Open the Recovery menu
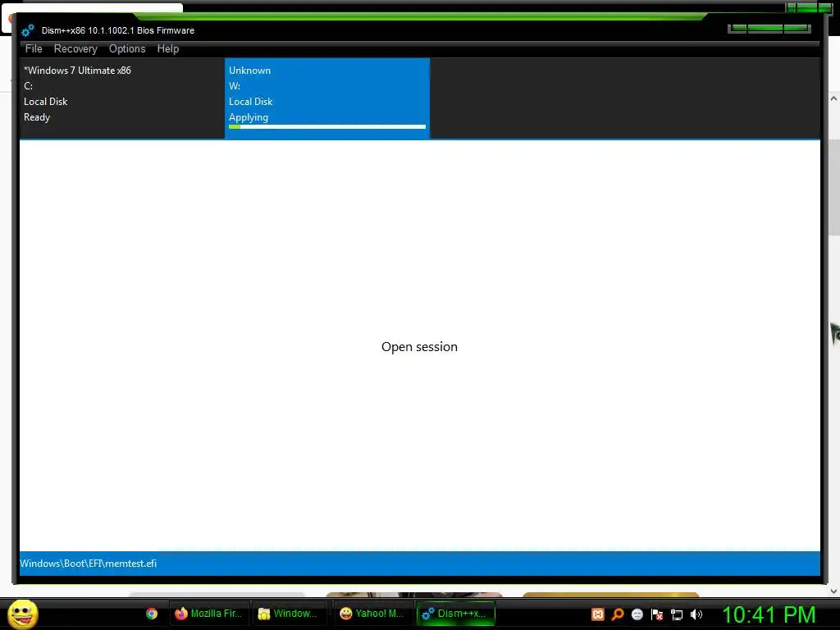The width and height of the screenshot is (840, 630). 75,48
